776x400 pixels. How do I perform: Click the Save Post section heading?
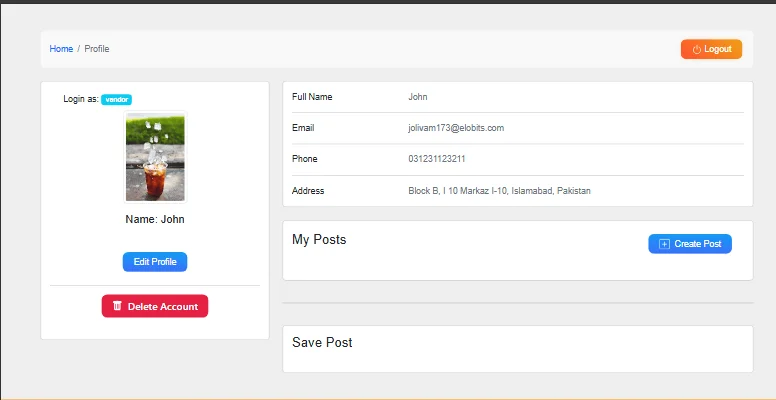pyautogui.click(x=322, y=343)
